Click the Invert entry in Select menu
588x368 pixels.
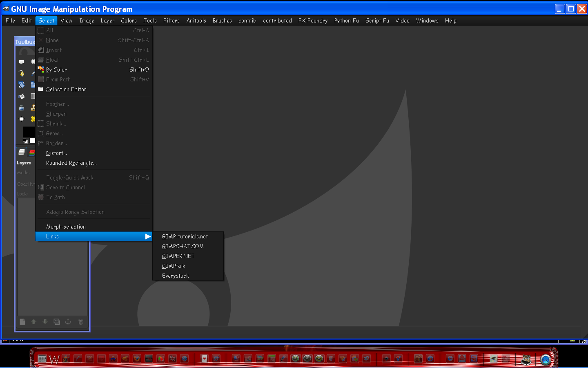(x=94, y=50)
